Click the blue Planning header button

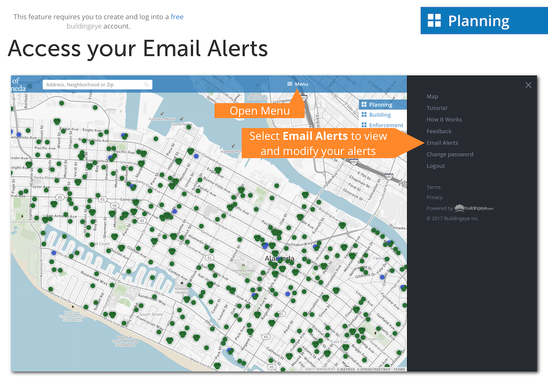484,21
